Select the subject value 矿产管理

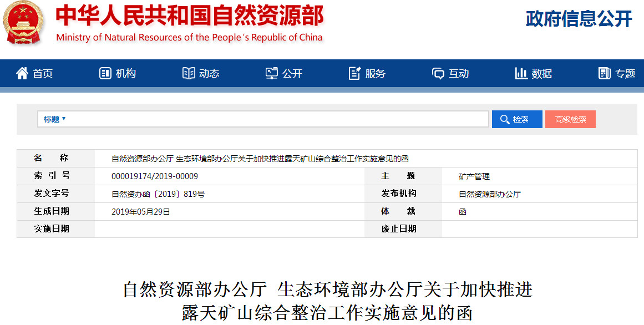(x=474, y=177)
